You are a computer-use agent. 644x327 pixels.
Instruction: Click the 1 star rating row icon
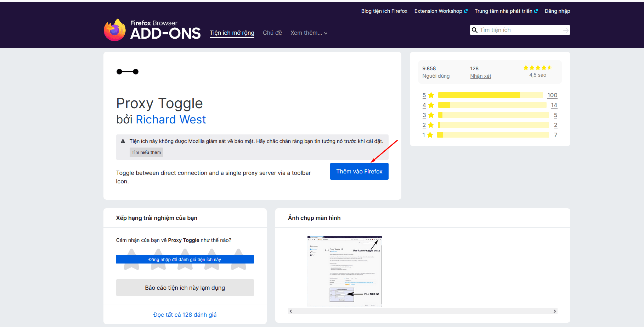tap(430, 135)
